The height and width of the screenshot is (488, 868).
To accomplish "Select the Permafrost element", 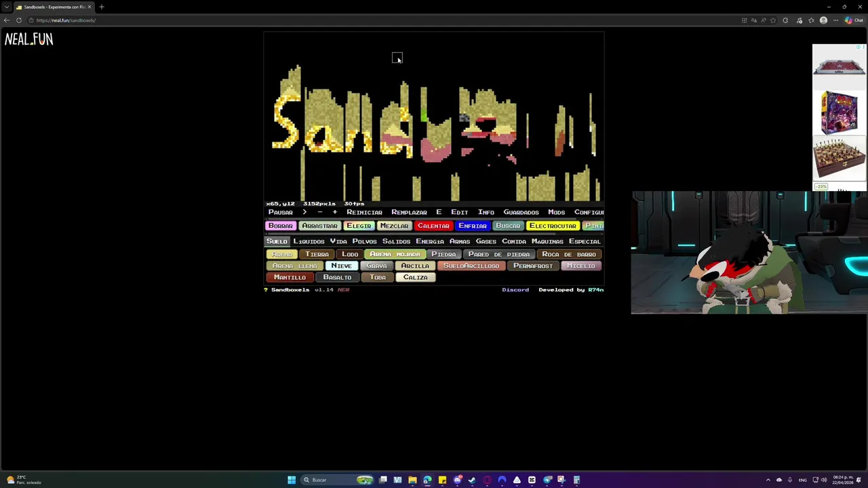I will 533,266.
